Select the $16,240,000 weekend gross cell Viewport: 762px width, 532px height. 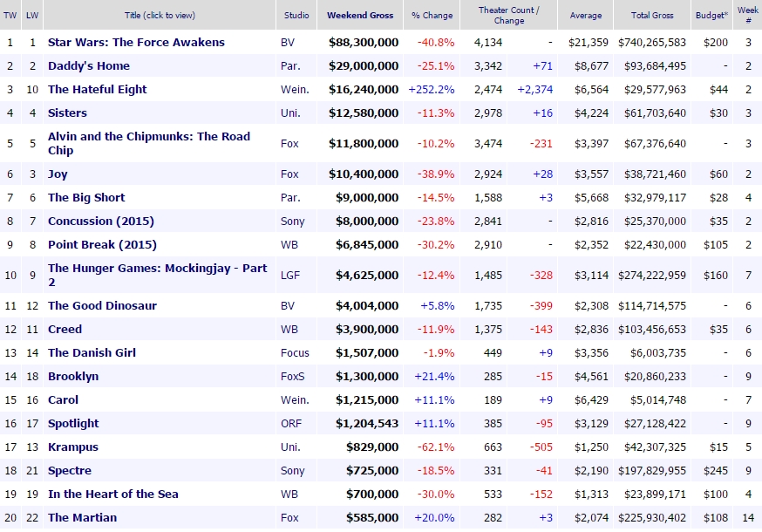tap(364, 90)
